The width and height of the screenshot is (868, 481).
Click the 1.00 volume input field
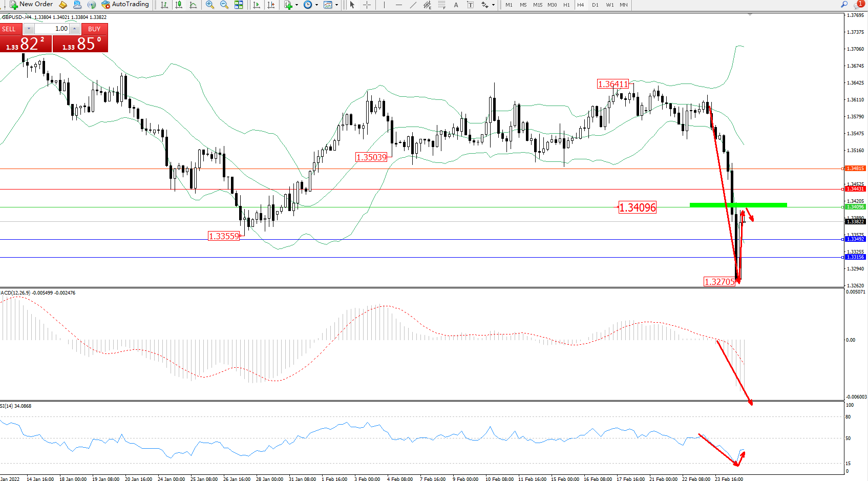pos(53,29)
